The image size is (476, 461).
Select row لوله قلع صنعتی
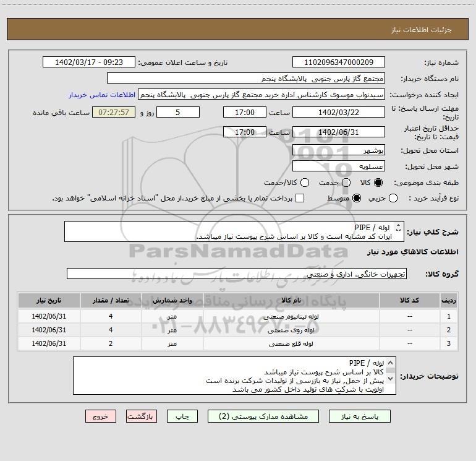coord(238,343)
